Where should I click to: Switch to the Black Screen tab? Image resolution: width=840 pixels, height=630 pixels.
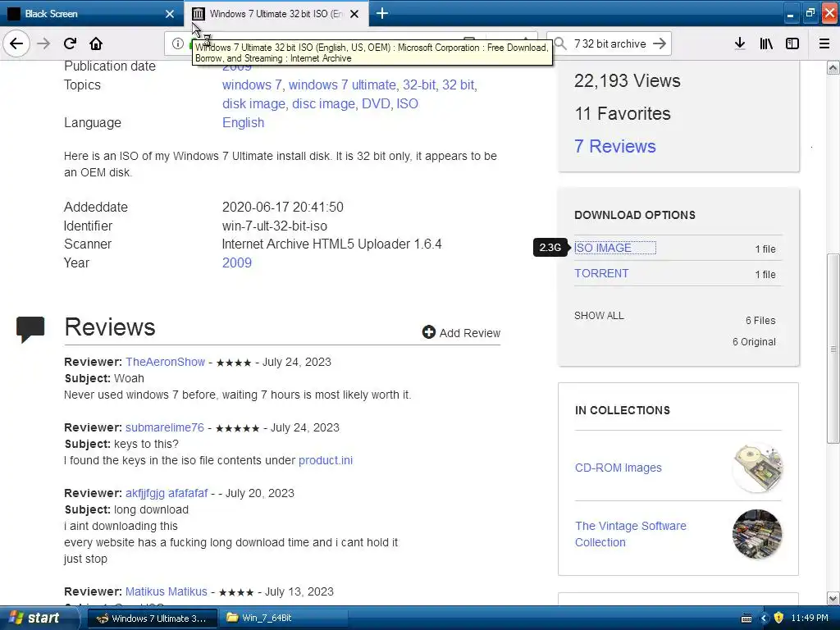pos(91,14)
